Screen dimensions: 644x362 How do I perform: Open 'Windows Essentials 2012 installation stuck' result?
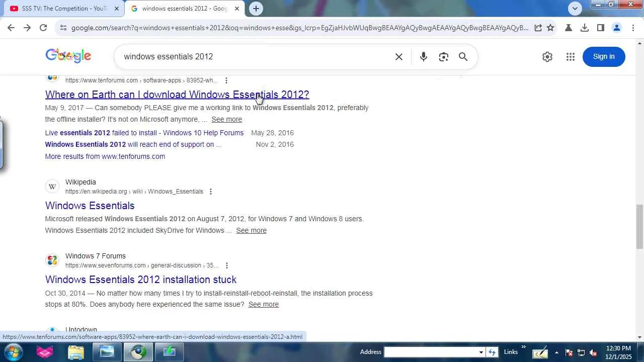[141, 280]
